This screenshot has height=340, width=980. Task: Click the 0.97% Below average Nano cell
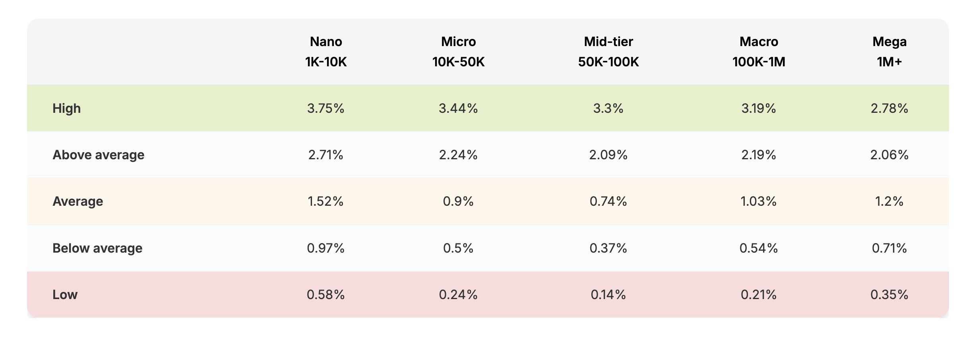(325, 248)
